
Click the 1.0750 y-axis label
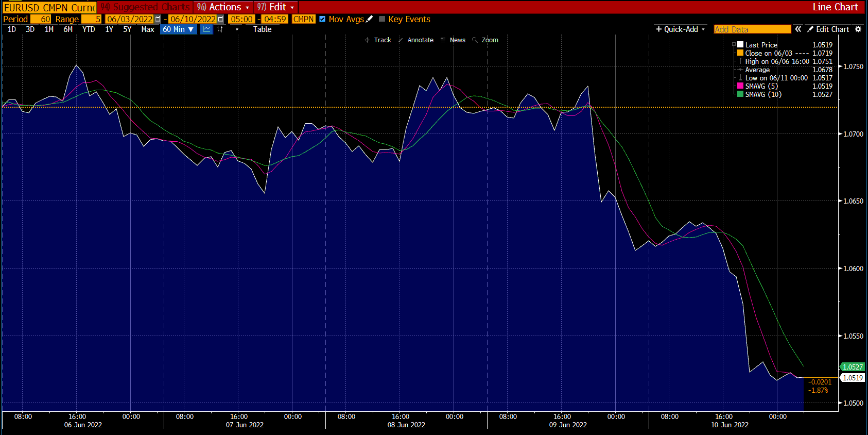[x=853, y=66]
